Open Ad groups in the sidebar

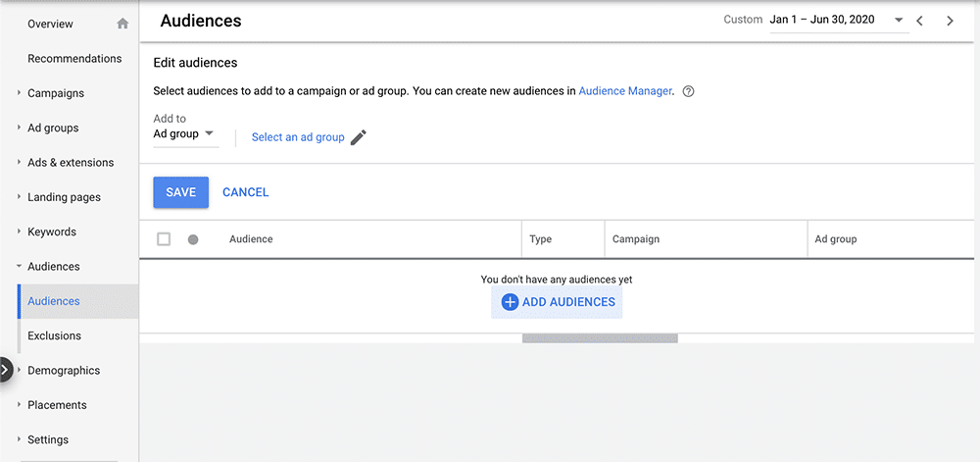[53, 128]
